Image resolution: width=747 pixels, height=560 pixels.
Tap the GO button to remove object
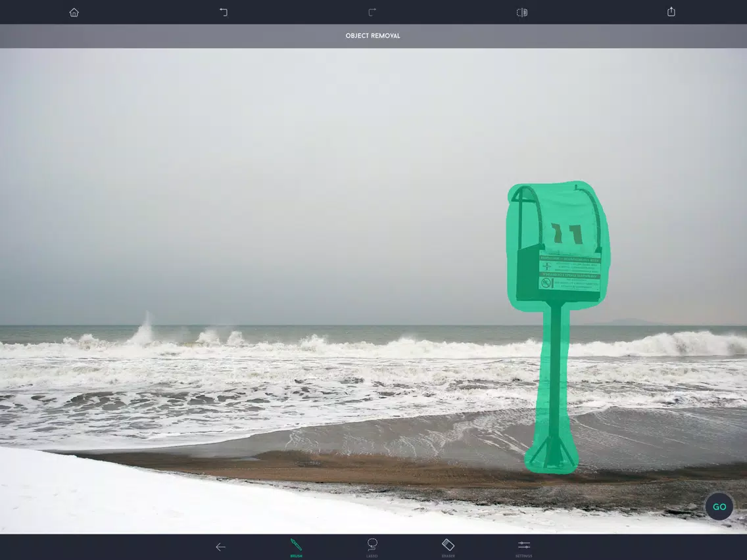point(719,507)
